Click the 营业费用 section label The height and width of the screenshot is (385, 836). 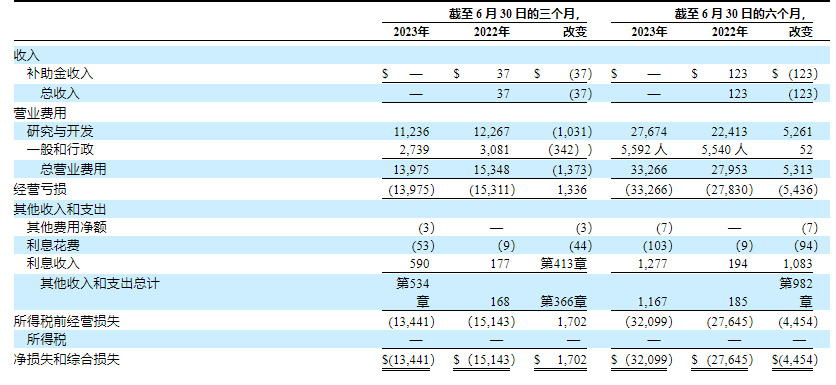[40, 113]
